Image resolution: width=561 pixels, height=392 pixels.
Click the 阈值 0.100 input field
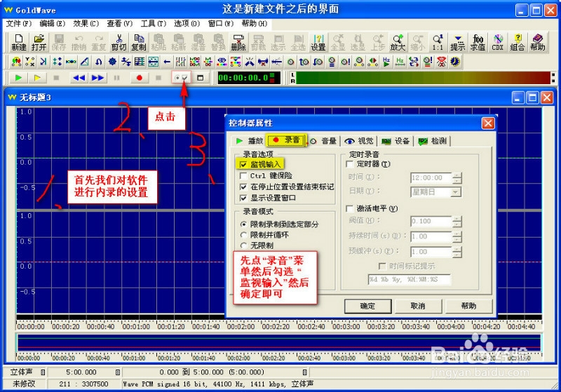(431, 222)
